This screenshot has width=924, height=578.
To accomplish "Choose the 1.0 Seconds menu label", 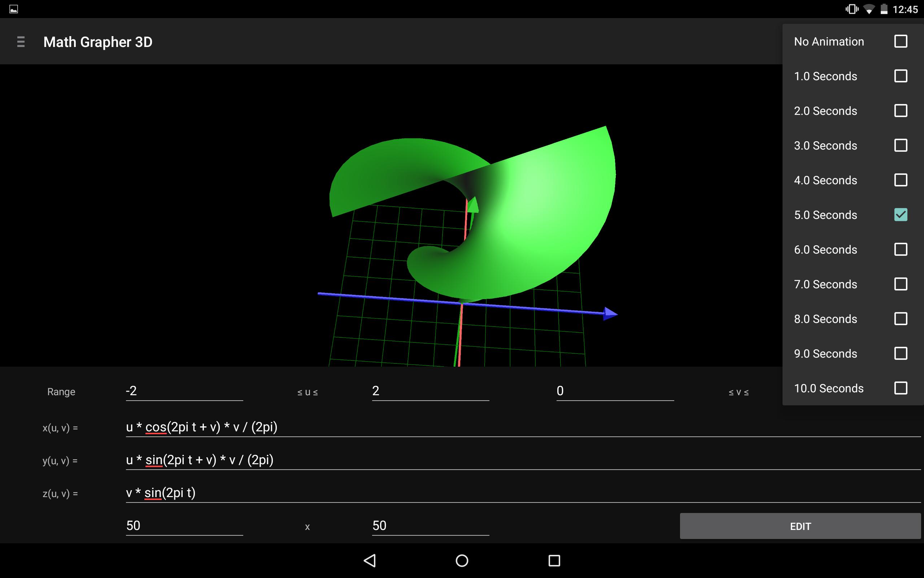I will (825, 76).
